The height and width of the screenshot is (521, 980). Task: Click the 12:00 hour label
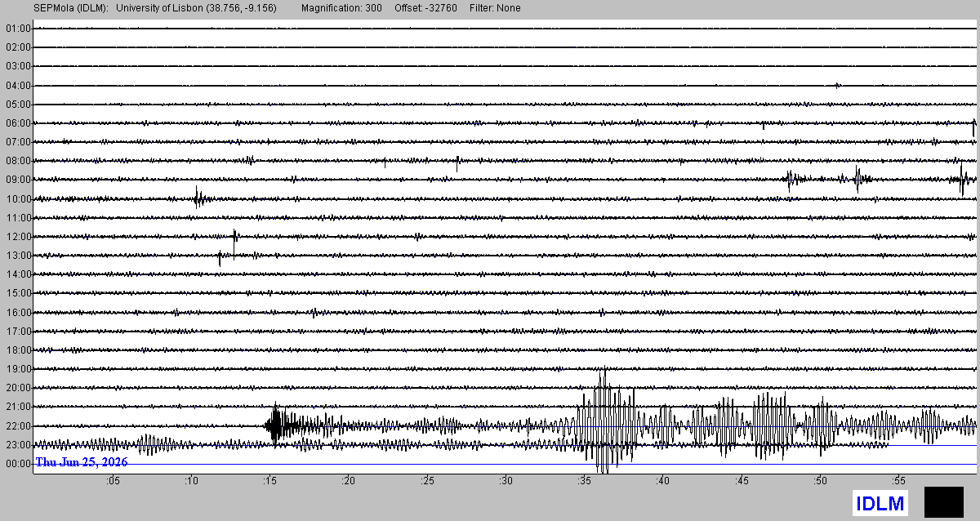click(x=18, y=237)
